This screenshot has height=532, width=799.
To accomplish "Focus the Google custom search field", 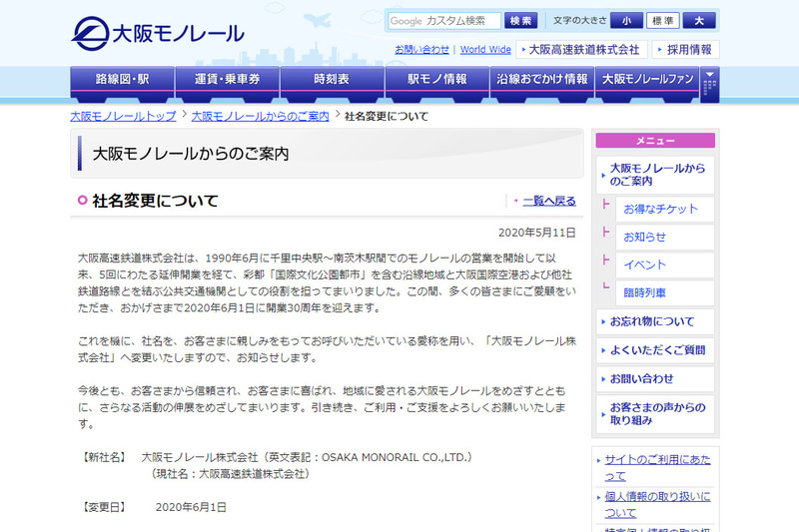I will point(444,21).
